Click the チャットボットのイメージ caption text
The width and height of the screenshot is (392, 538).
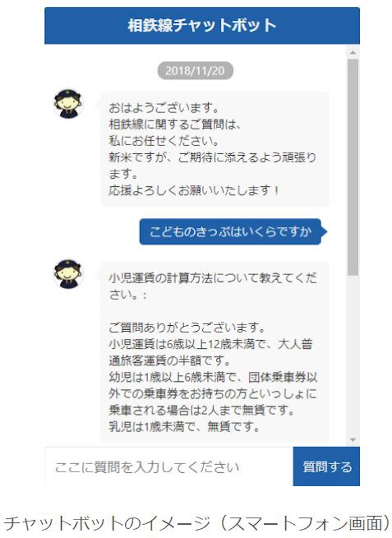pyautogui.click(x=196, y=523)
